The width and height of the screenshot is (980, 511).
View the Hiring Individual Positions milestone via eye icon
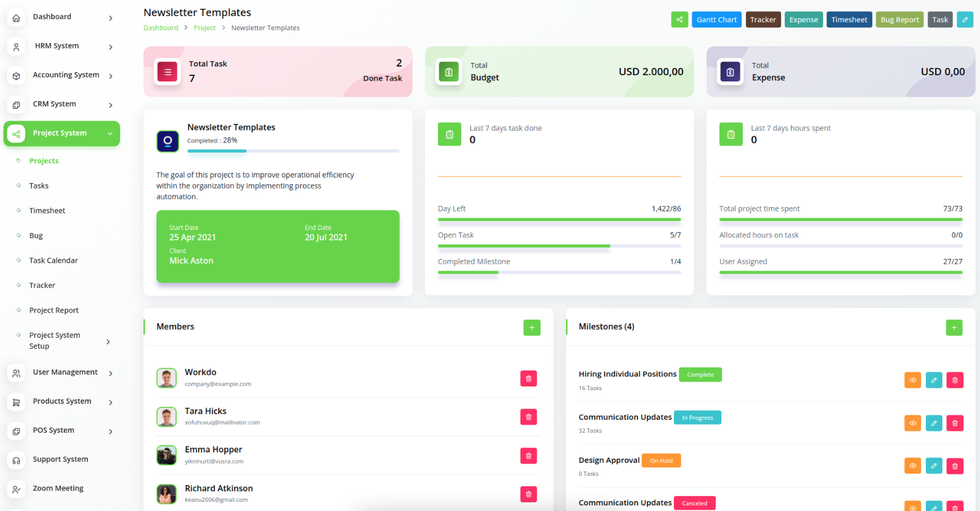pos(912,380)
